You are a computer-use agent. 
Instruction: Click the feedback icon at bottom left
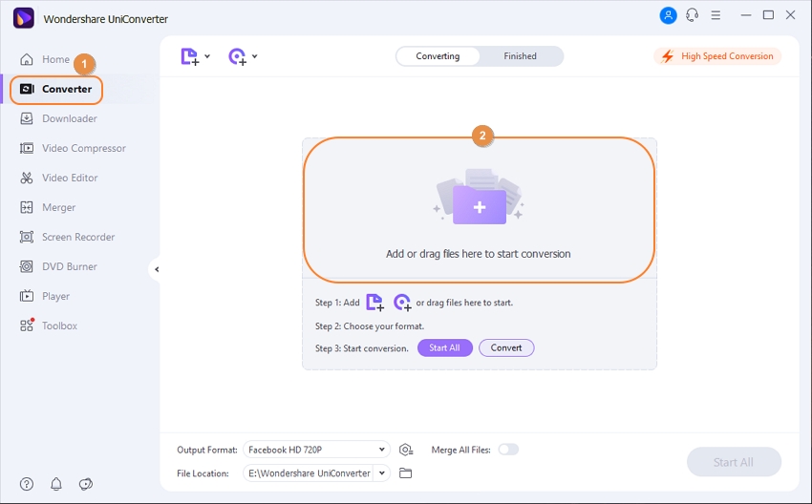click(85, 484)
